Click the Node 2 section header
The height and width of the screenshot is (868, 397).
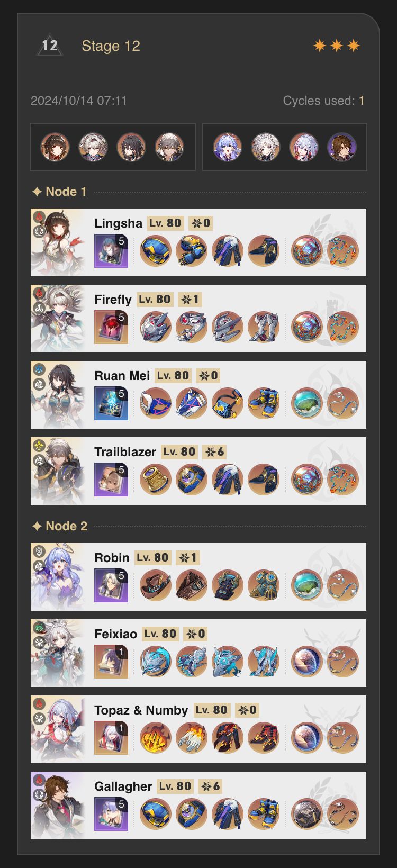click(59, 526)
